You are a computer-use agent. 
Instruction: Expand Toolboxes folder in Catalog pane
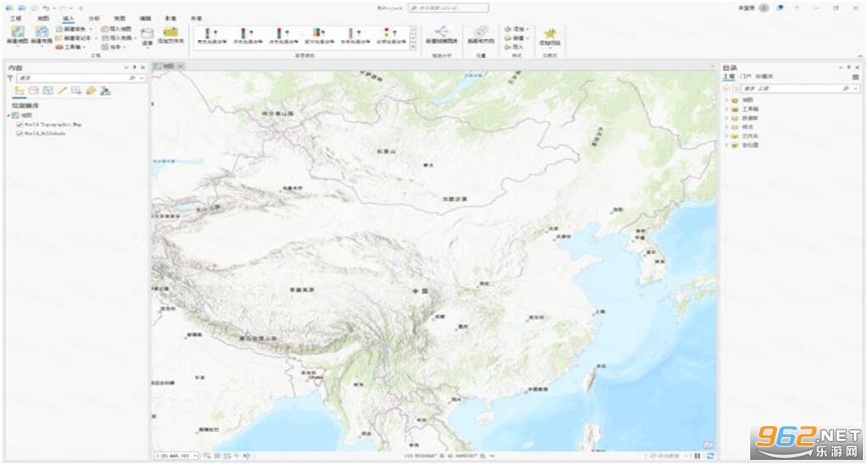pyautogui.click(x=726, y=109)
